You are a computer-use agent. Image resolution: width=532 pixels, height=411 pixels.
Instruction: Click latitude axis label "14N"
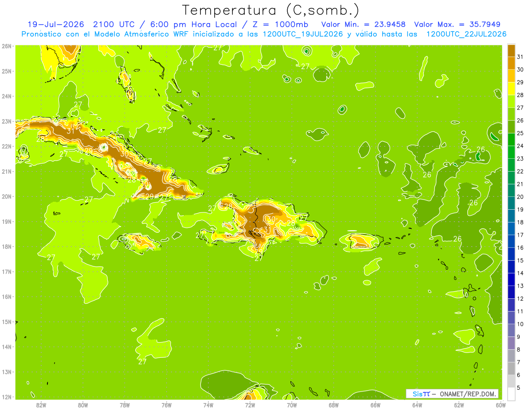point(6,347)
